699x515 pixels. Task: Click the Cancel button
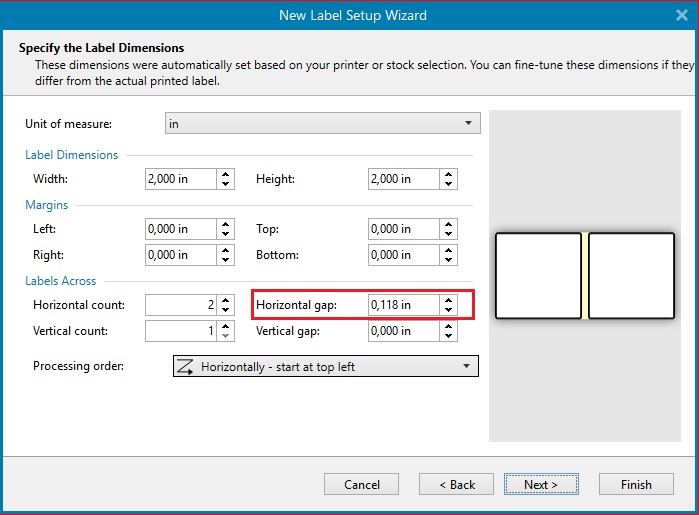point(362,485)
